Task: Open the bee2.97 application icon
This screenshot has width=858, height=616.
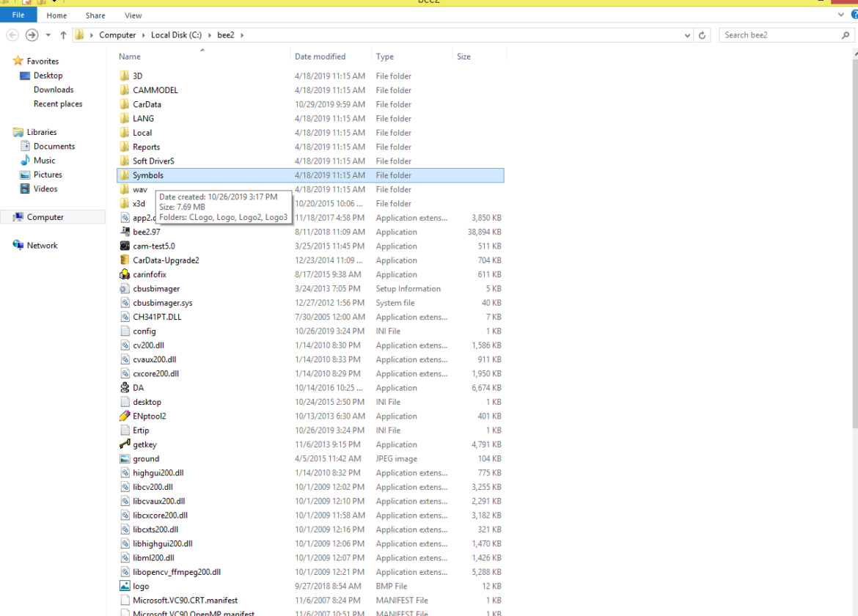Action: point(125,232)
